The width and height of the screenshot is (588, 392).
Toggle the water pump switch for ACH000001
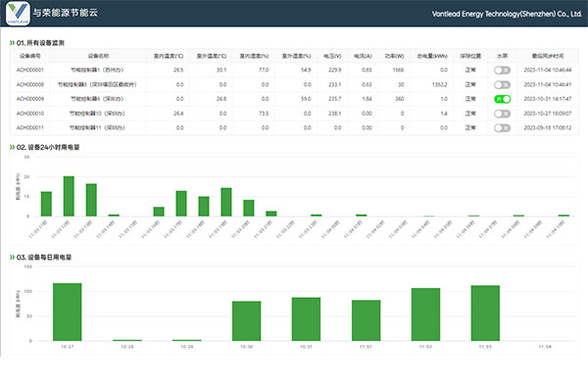(x=503, y=71)
